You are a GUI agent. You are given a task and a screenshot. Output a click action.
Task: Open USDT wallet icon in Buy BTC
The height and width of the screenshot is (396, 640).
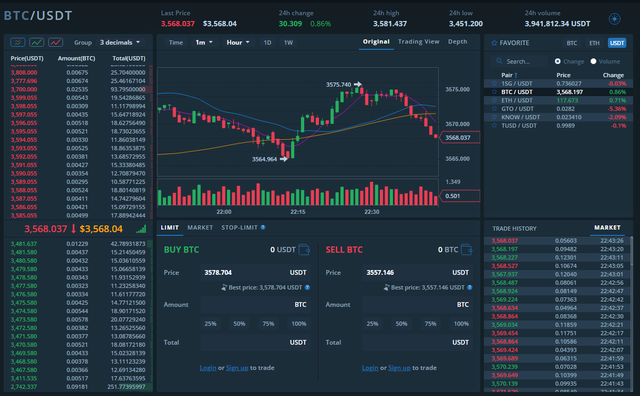304,249
